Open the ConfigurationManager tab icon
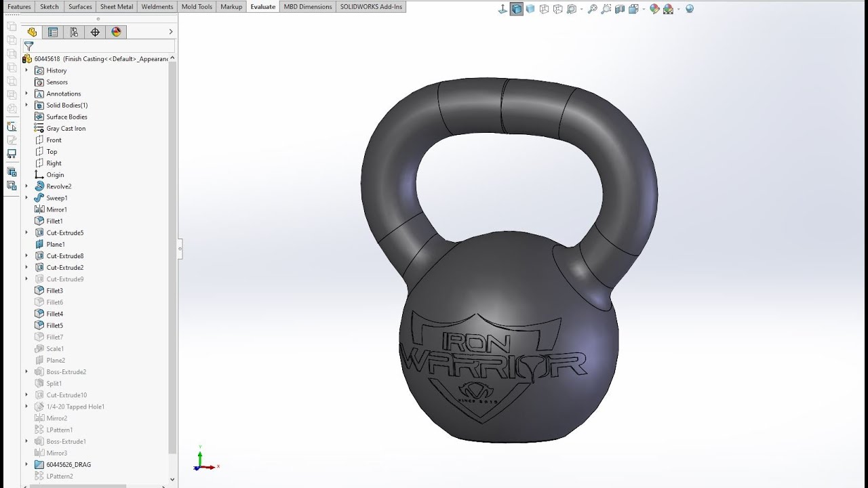The image size is (868, 488). coord(74,32)
